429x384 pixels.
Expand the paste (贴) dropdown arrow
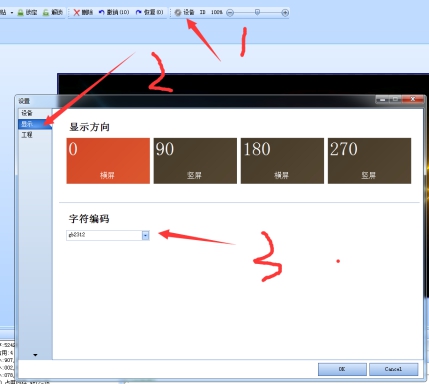12,13
